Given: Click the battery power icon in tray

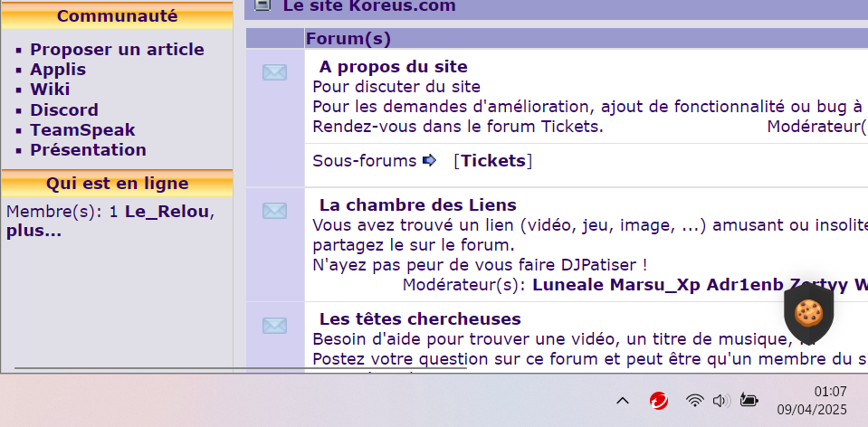Looking at the screenshot, I should click(749, 400).
